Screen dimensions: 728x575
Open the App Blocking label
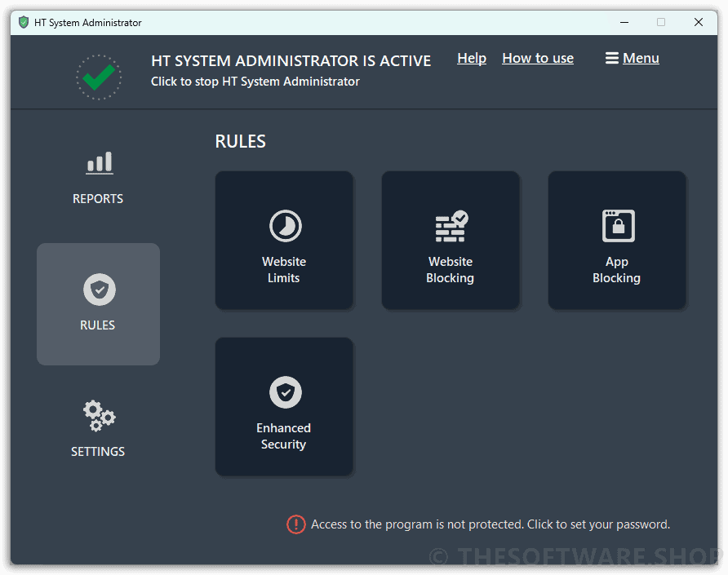(x=616, y=270)
